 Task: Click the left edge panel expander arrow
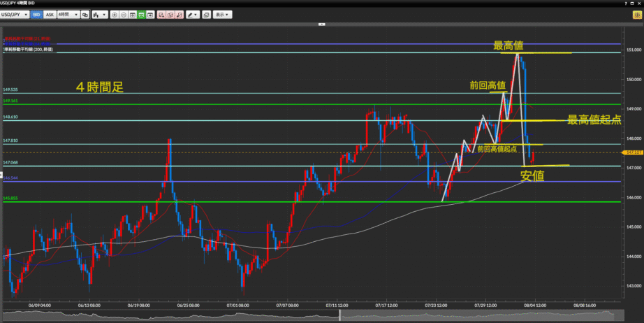(x=1, y=175)
